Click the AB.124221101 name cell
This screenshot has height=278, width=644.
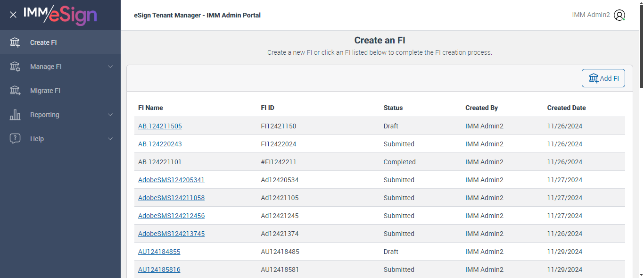[160, 162]
